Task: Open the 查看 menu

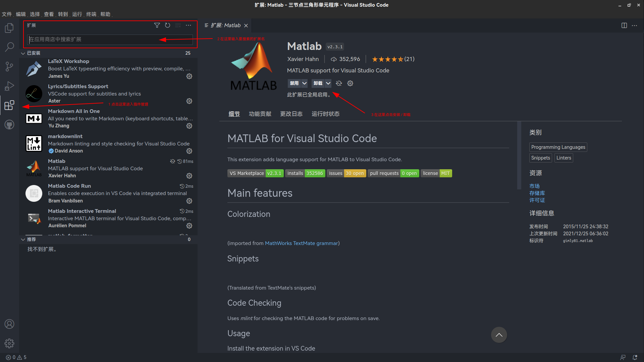Action: [x=49, y=14]
